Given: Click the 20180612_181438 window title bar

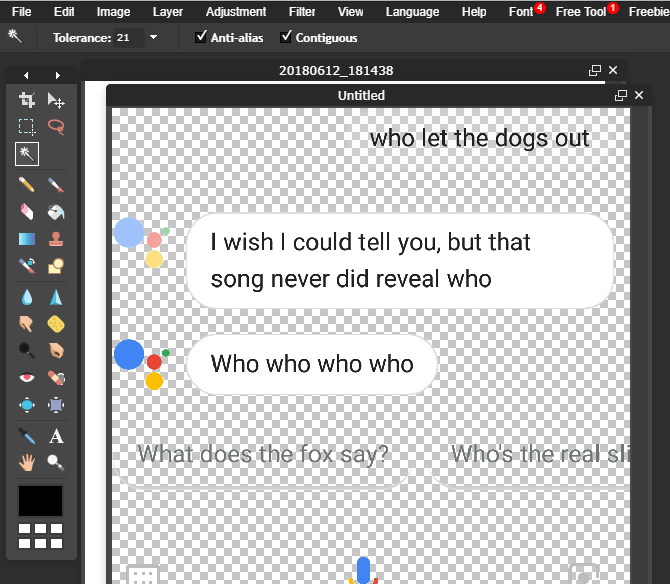Looking at the screenshot, I should coord(336,70).
